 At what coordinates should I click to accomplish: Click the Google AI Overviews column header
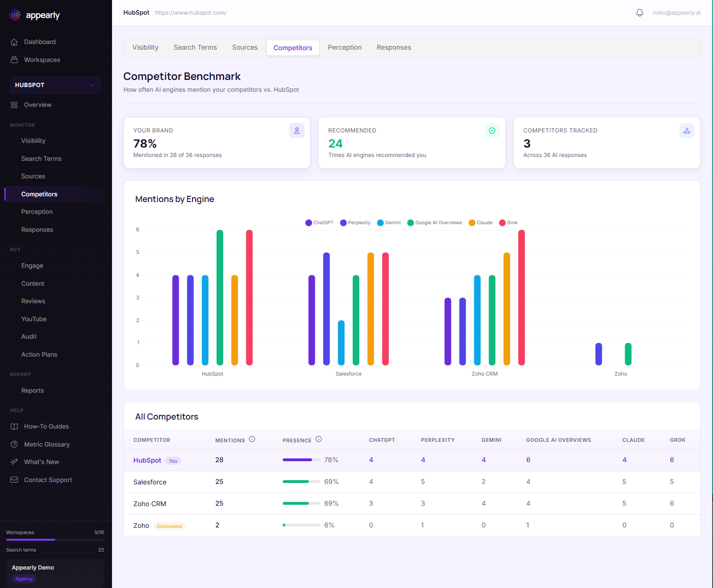click(558, 440)
